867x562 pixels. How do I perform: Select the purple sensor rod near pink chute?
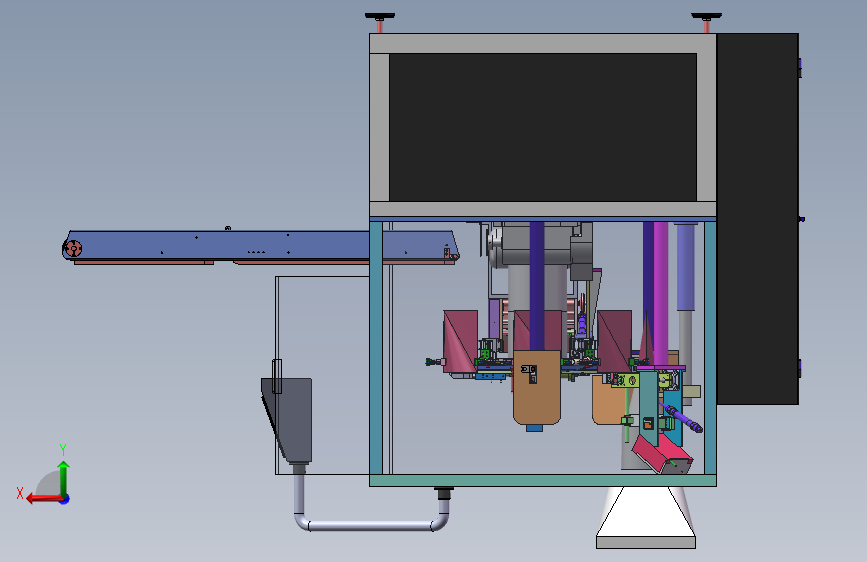click(x=682, y=418)
